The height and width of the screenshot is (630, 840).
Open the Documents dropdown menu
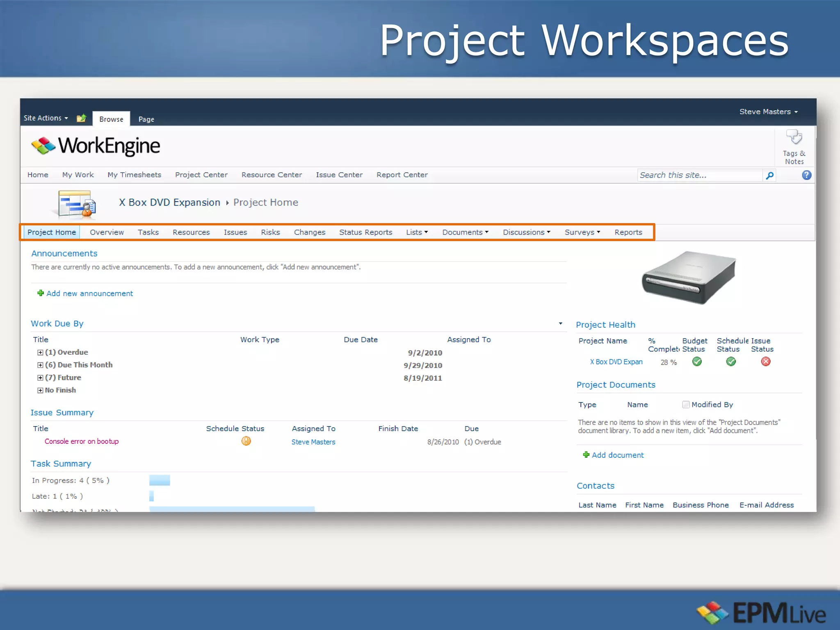click(465, 232)
